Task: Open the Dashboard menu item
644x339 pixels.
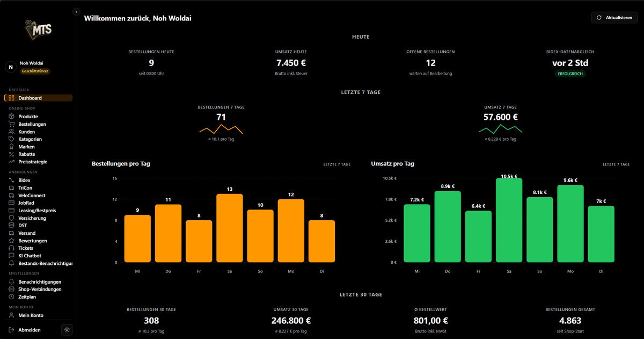Action: tap(38, 98)
